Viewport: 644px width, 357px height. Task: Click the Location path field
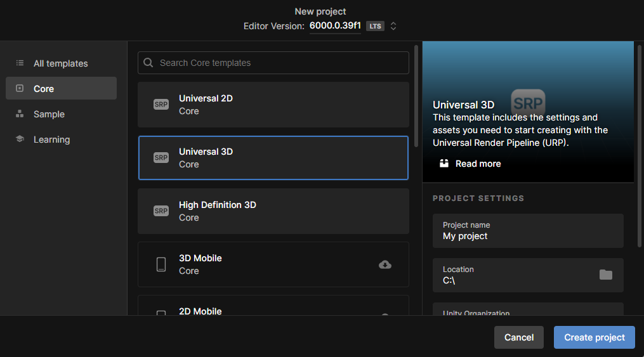528,275
